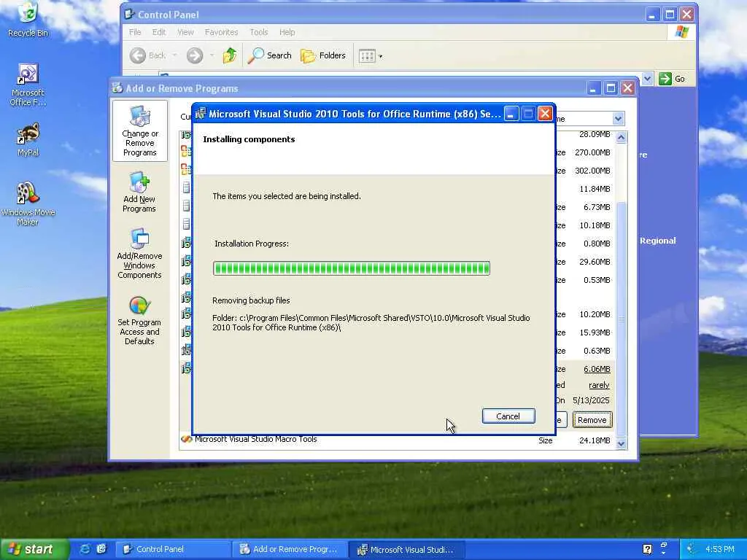Click the 4:53 PM system clock
This screenshot has height=560, width=747.
click(720, 549)
